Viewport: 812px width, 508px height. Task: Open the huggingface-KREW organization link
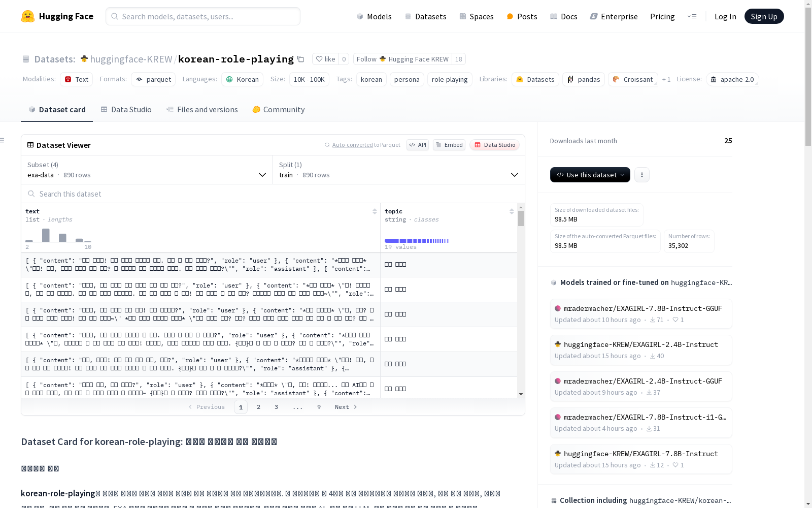tap(131, 59)
